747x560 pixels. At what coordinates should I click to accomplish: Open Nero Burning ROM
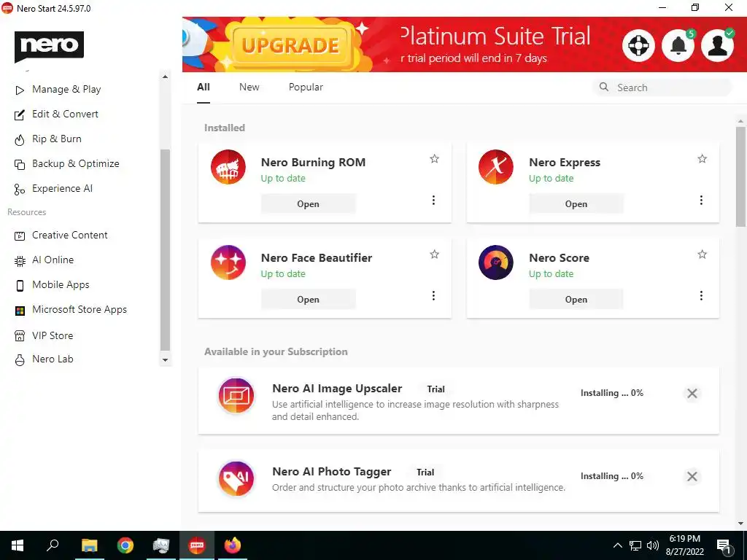point(309,204)
